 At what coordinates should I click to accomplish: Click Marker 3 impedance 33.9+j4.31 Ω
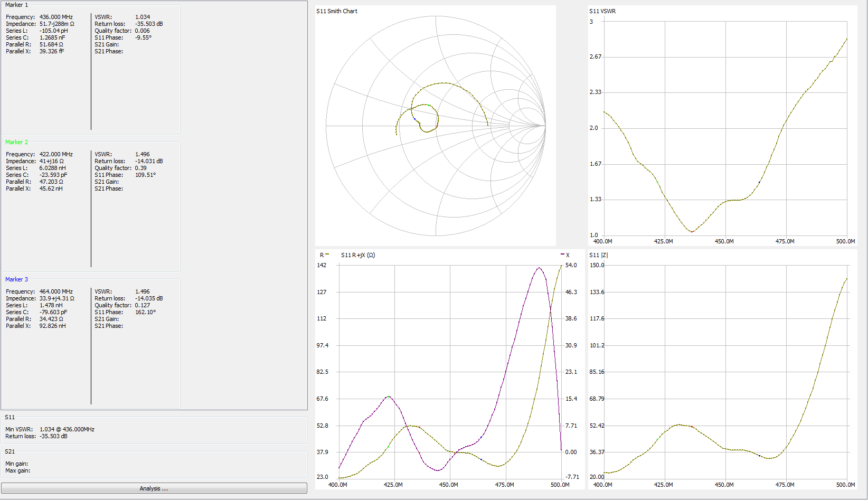[x=56, y=298]
